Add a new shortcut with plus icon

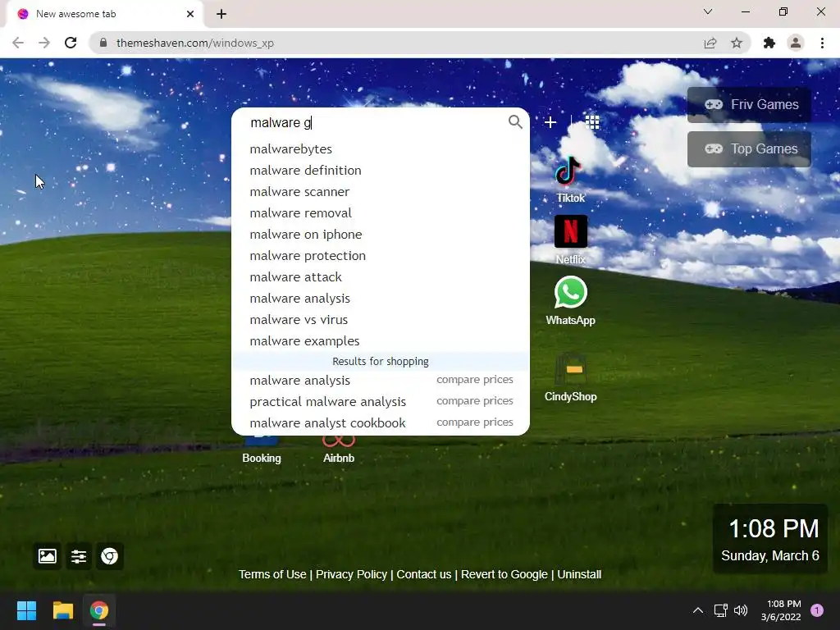click(550, 123)
